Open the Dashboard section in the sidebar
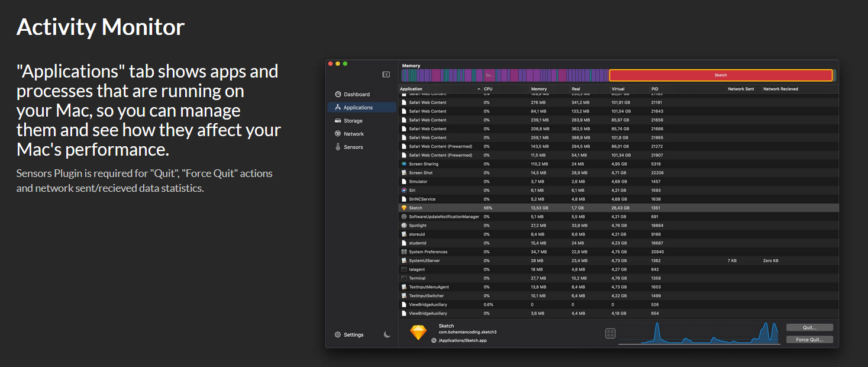868x367 pixels. (x=362, y=94)
